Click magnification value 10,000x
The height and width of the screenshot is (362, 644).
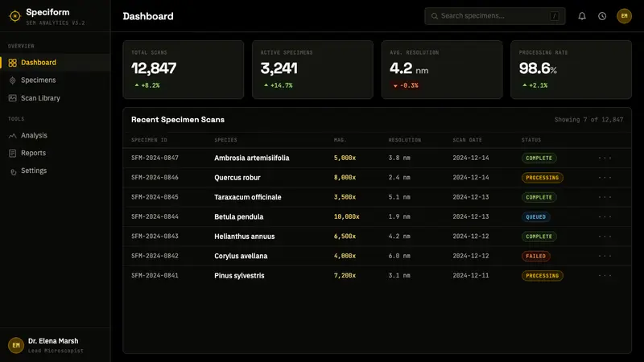pos(346,216)
